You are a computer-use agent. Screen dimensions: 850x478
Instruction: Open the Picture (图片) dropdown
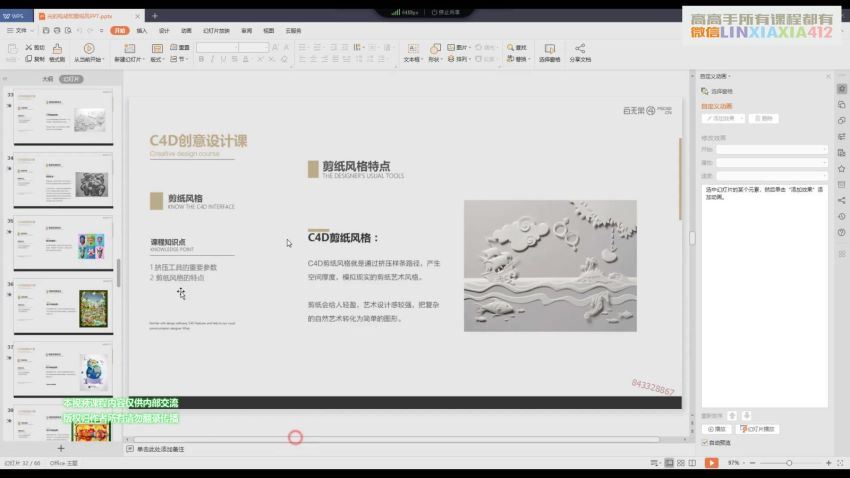459,48
